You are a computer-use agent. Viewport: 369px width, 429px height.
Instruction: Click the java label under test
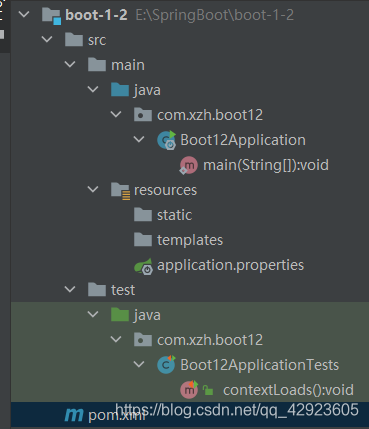147,315
